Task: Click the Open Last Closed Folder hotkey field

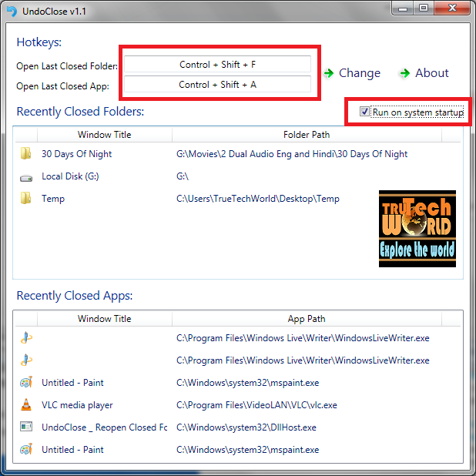Action: point(217,64)
